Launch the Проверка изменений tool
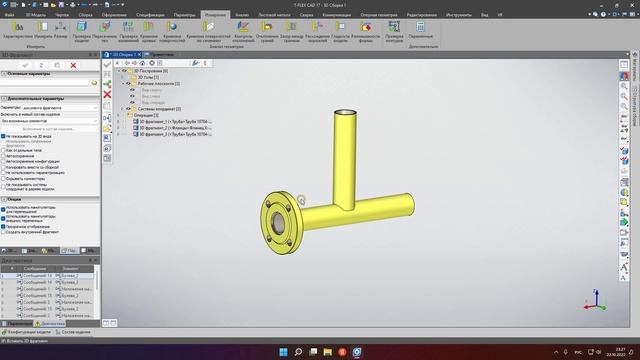640x360 pixels. pyautogui.click(x=128, y=31)
